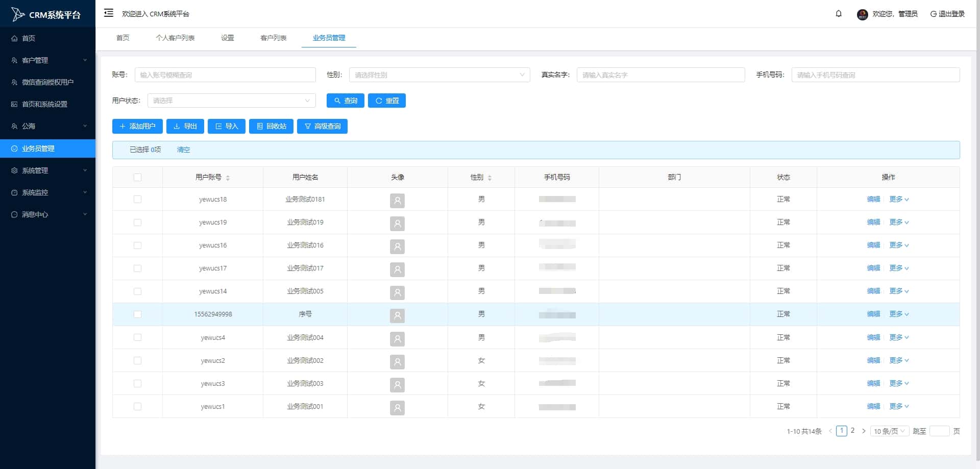
Task: Click the avatar thumbnail in yewucs16 row
Action: (x=397, y=246)
